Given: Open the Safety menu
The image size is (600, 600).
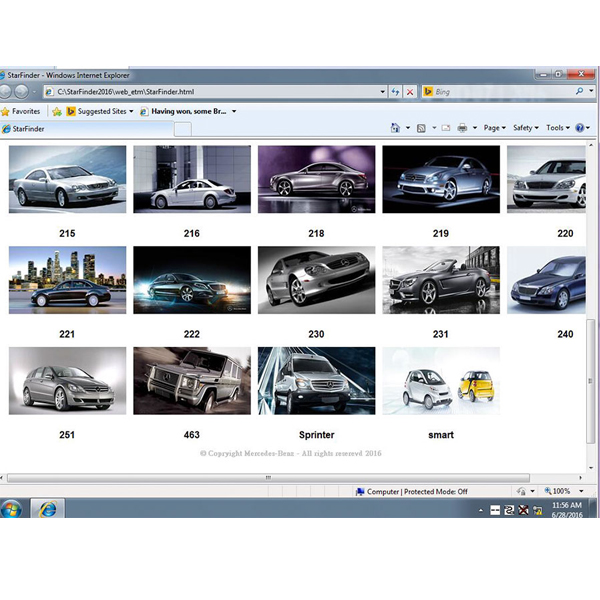Looking at the screenshot, I should tap(526, 128).
